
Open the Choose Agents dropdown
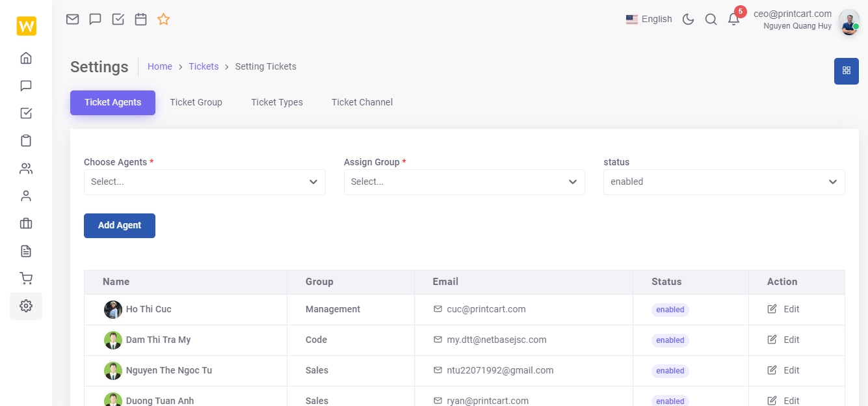pyautogui.click(x=204, y=182)
